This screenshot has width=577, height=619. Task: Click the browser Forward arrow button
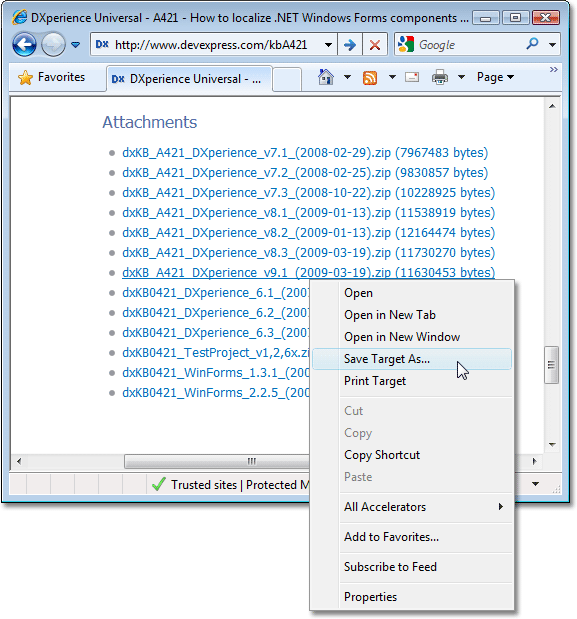point(53,45)
